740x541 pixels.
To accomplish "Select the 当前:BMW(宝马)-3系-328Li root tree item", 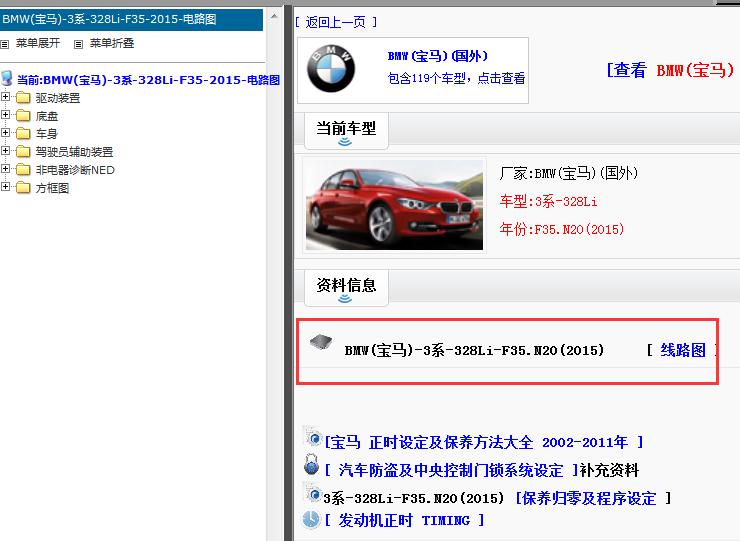I will tap(148, 80).
